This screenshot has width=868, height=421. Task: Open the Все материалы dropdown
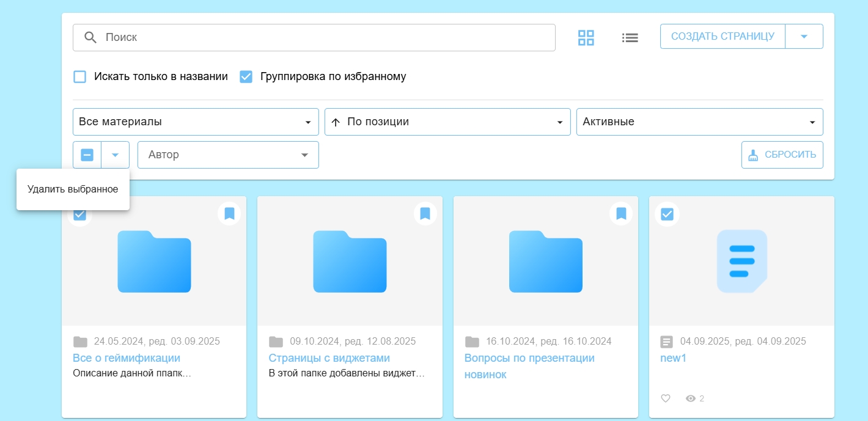point(196,122)
